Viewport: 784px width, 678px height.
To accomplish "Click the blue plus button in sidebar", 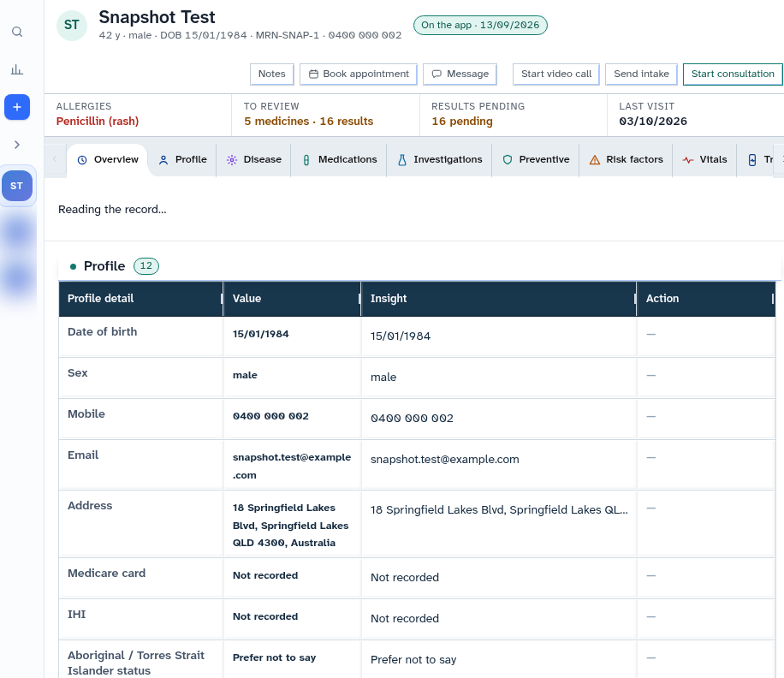I will pos(17,107).
